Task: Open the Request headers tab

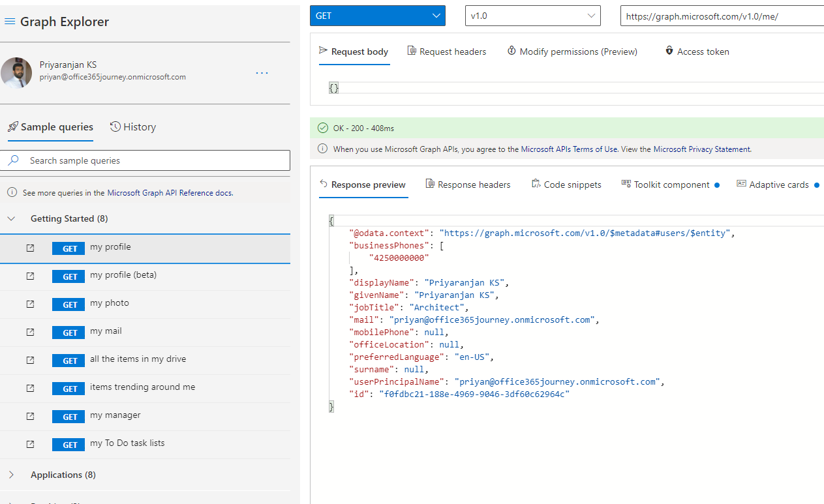Action: (x=447, y=52)
